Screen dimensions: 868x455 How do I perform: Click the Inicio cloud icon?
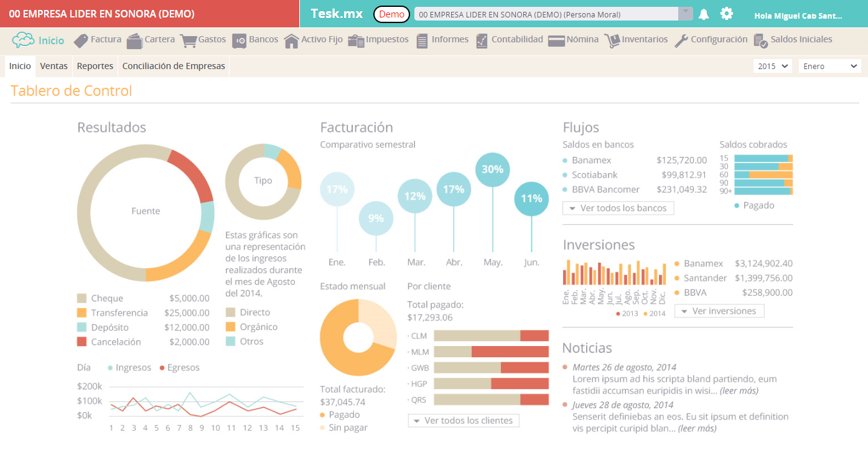[x=23, y=40]
